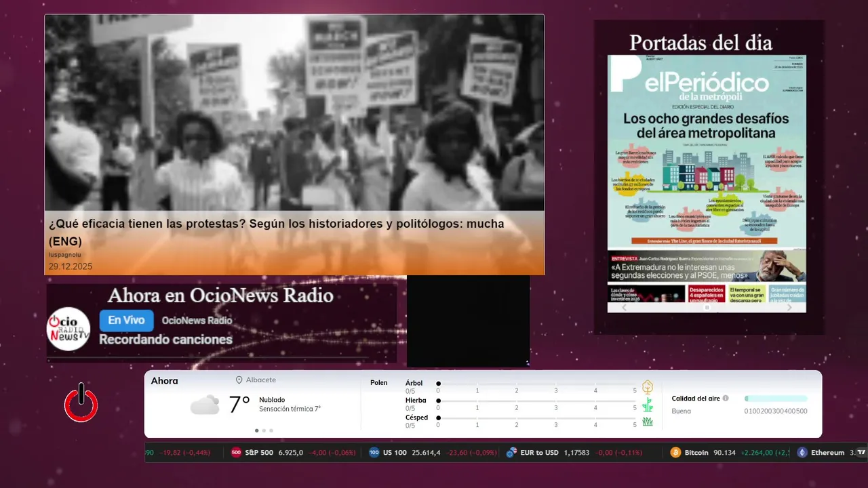Open the Ethereum ticker quote

coord(826,453)
